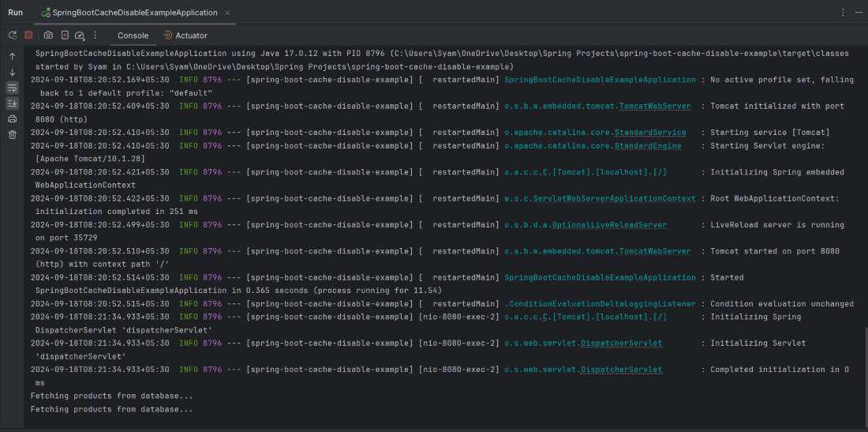Open the profiler gauge icon in the toolbar
The image size is (868, 432).
coord(80,35)
